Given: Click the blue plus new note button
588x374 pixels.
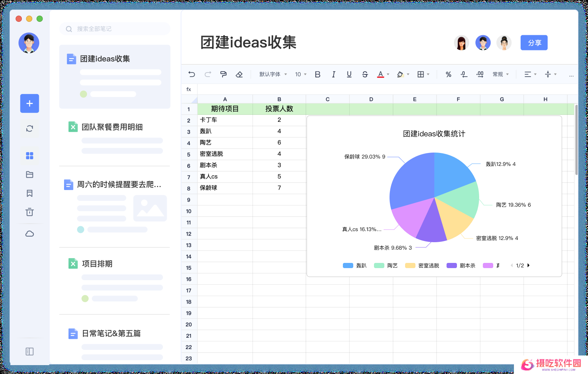Looking at the screenshot, I should (x=30, y=104).
